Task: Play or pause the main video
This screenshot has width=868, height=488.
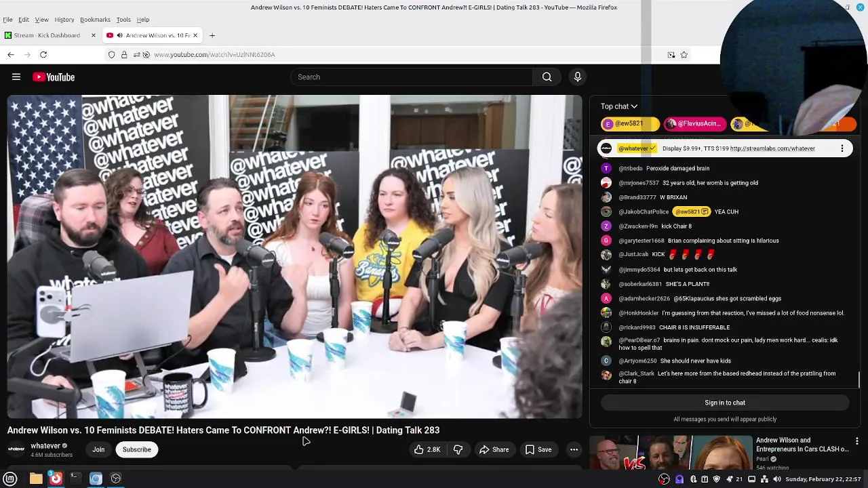Action: click(295, 256)
